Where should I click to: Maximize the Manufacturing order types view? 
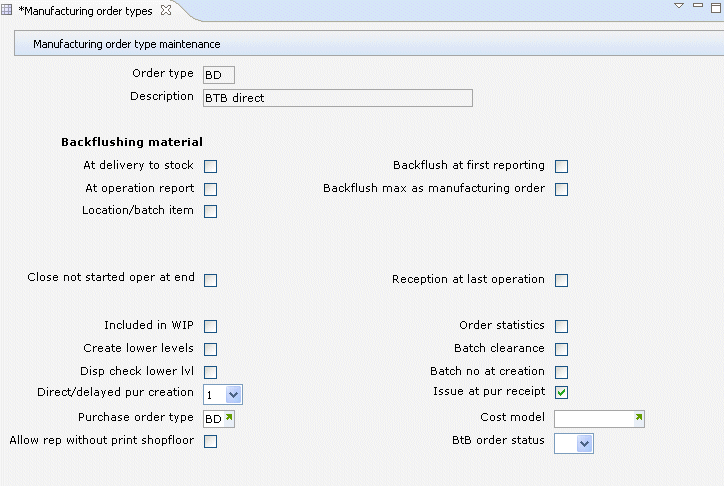pos(715,7)
